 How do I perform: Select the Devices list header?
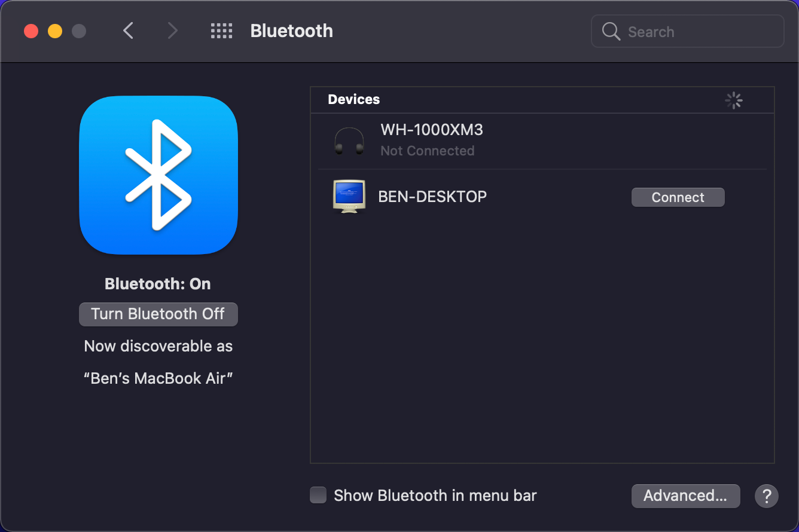(353, 99)
